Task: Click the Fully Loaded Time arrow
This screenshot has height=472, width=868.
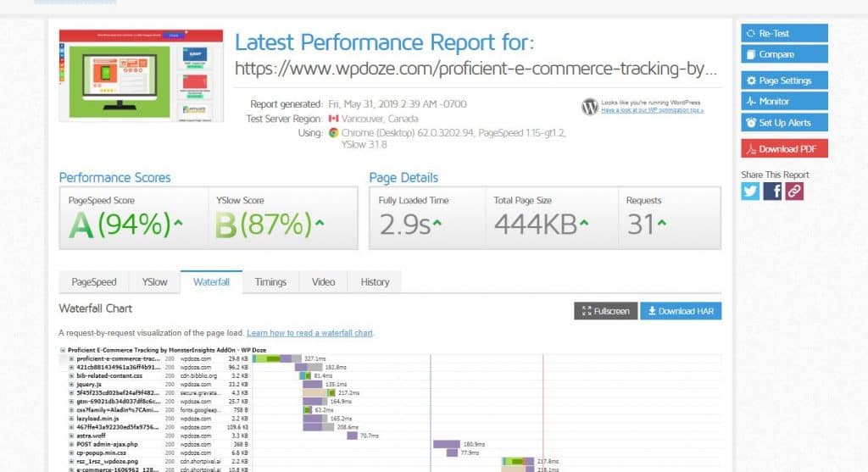Action: [437, 223]
